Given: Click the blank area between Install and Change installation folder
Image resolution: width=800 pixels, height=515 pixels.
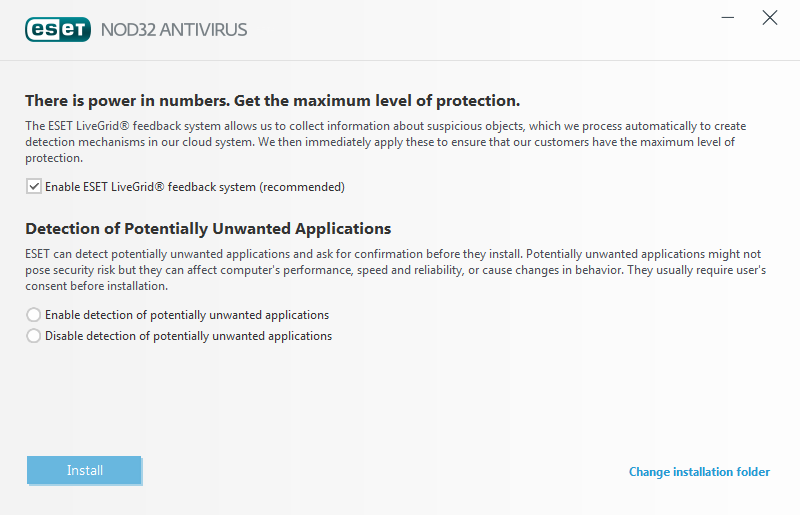Looking at the screenshot, I should coord(383,471).
